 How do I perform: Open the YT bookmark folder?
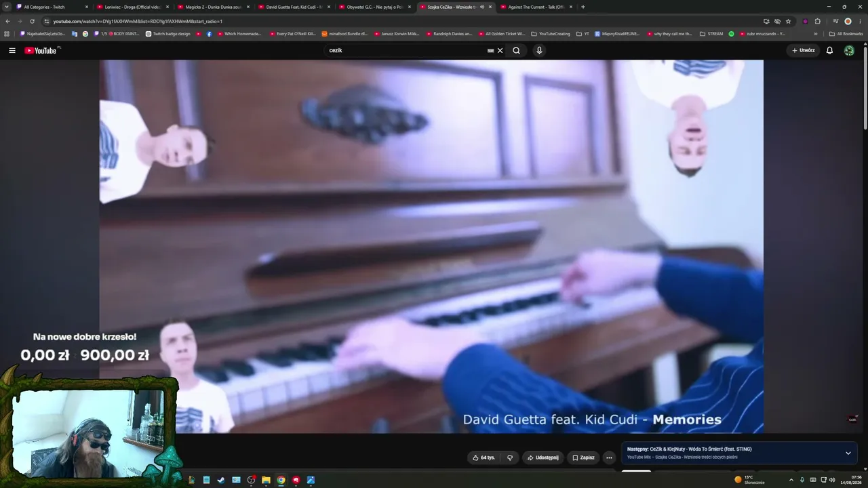583,33
